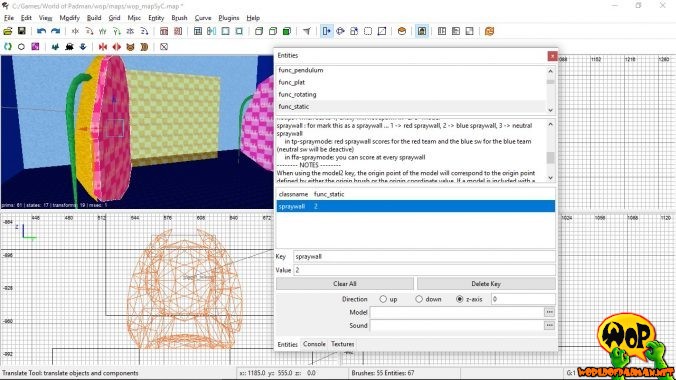Click the Delete Key button

486,283
